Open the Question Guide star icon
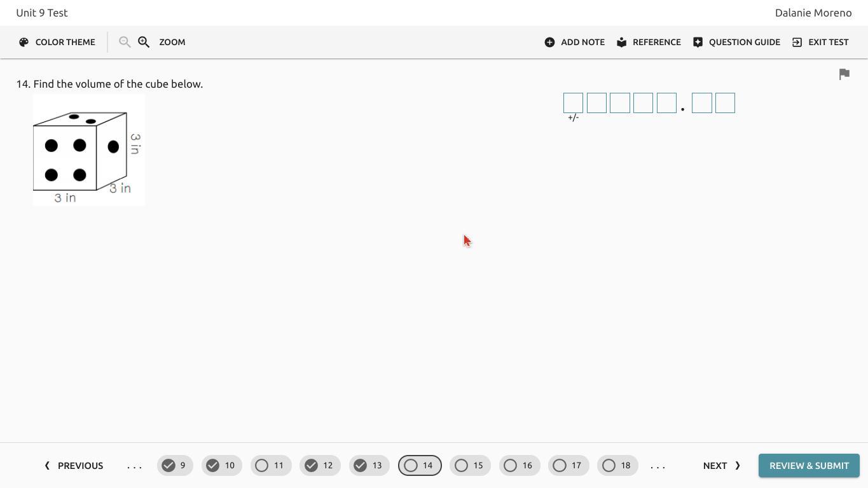The width and height of the screenshot is (868, 488). click(x=698, y=42)
